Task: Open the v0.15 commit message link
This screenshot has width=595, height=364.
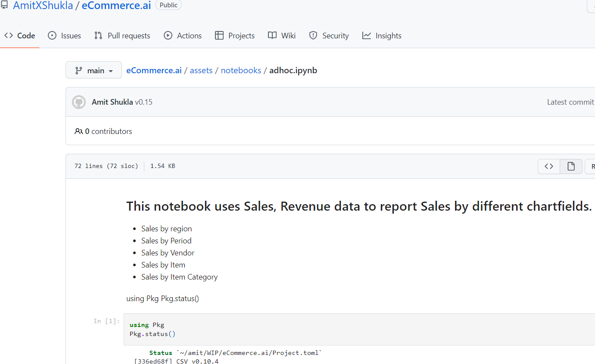Action: [x=143, y=102]
